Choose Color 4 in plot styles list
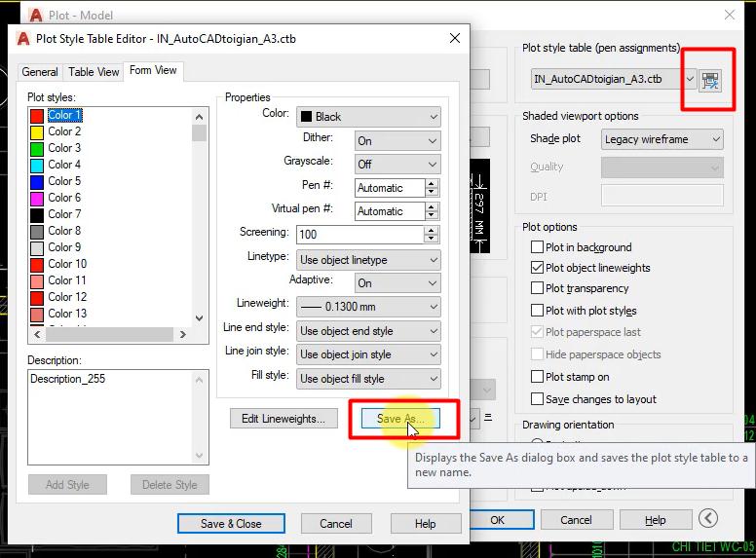The width and height of the screenshot is (756, 558). (x=64, y=165)
